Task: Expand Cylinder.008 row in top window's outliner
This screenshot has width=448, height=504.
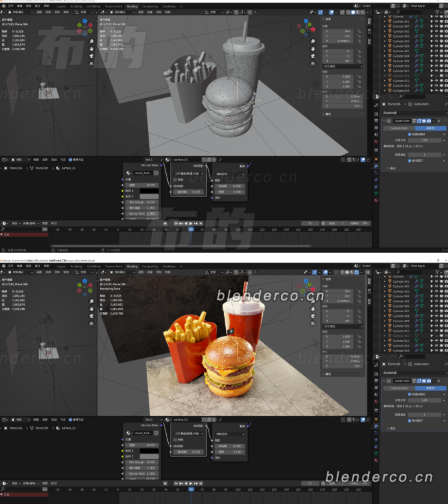Action: tap(385, 56)
